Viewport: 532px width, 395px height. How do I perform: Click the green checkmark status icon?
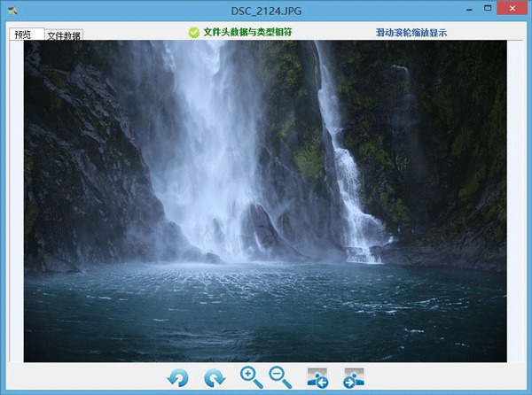tap(194, 33)
